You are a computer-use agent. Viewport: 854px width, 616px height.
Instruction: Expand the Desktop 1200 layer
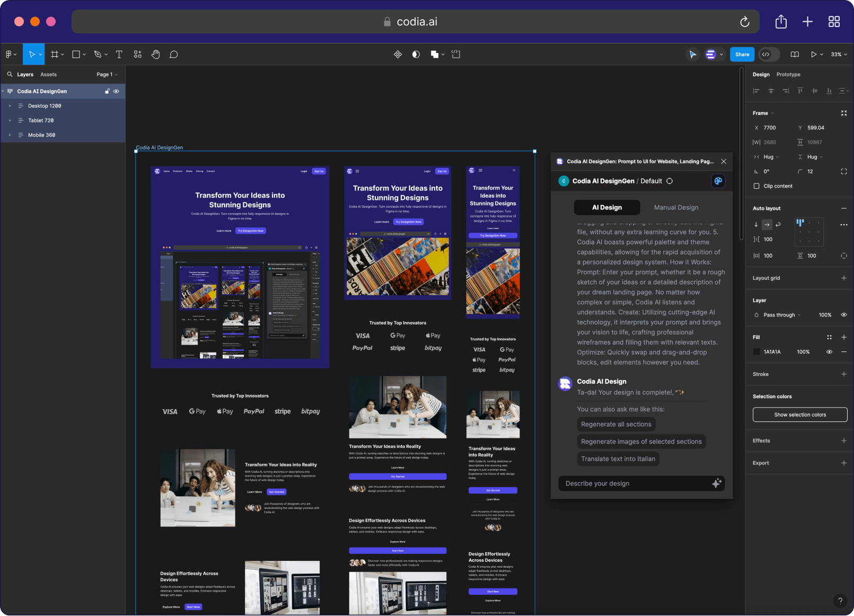tap(10, 105)
